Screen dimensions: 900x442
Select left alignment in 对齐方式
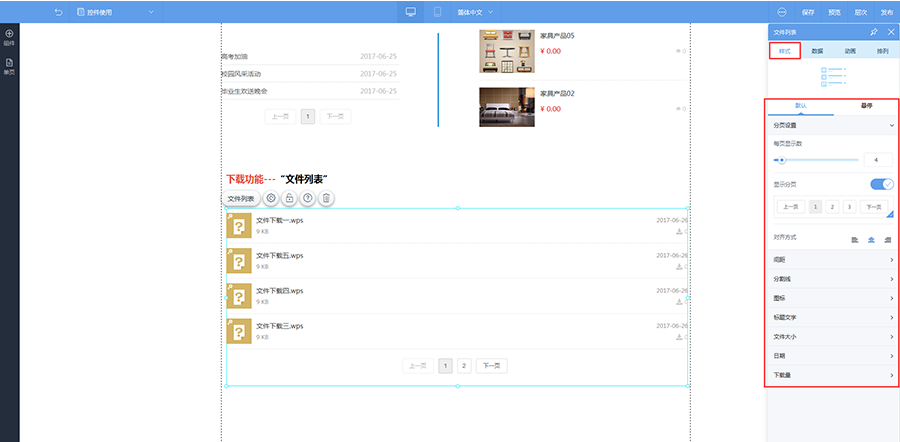(855, 239)
